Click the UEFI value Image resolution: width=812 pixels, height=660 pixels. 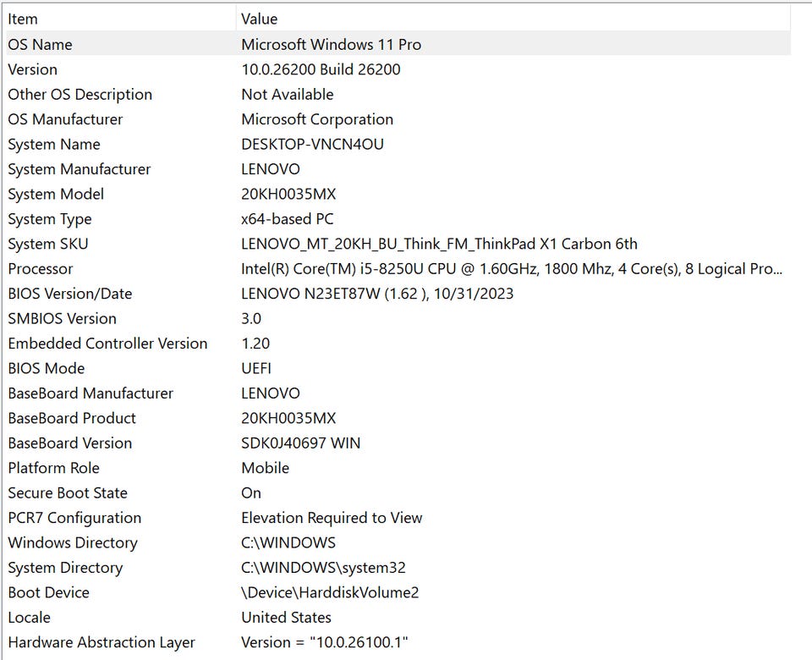coord(256,368)
